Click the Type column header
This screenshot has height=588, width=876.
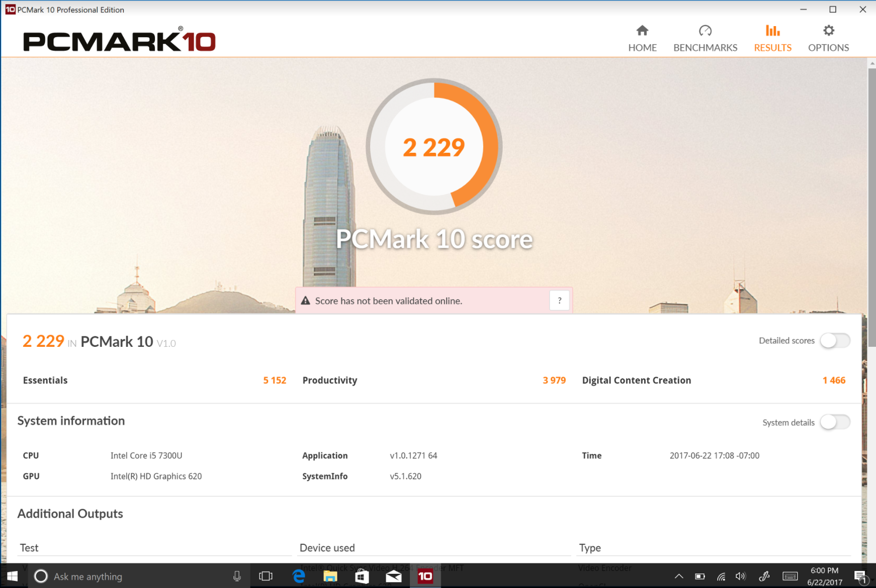pyautogui.click(x=590, y=548)
